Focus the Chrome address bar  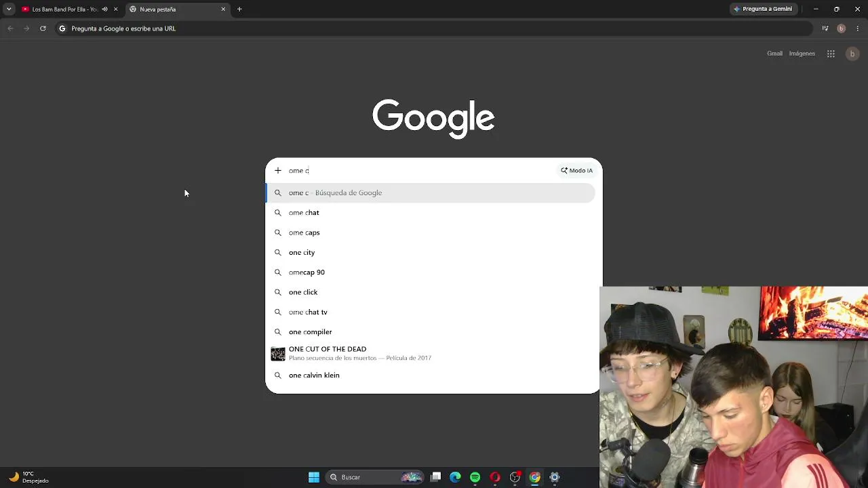(434, 28)
